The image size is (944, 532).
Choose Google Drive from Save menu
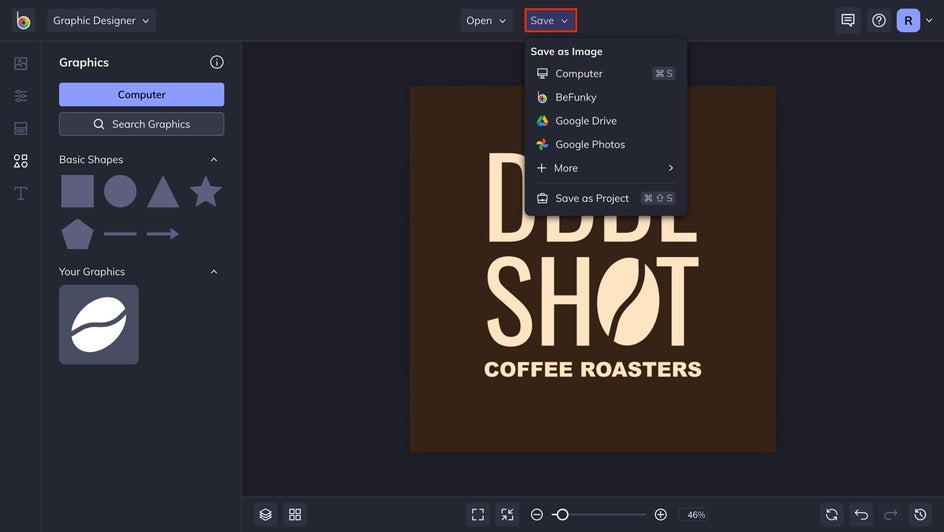point(585,121)
